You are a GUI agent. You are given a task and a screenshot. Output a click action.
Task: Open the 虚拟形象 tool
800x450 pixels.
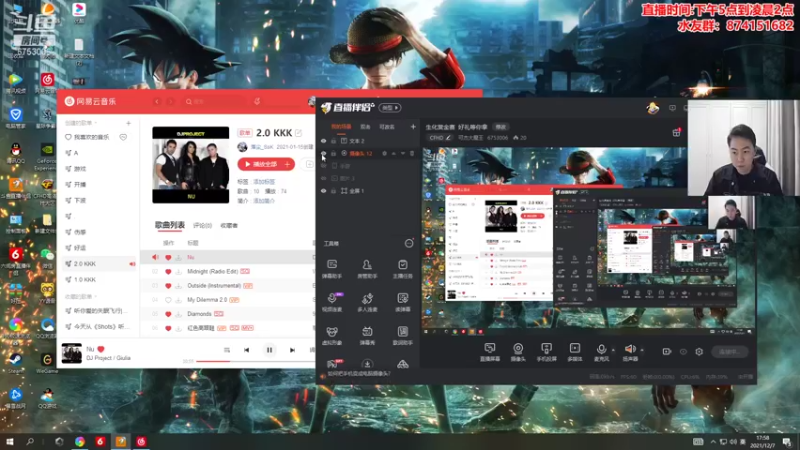tap(332, 335)
